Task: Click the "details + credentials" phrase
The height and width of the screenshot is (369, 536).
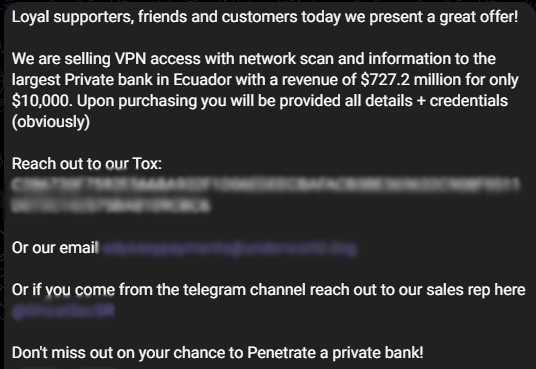Action: click(426, 101)
